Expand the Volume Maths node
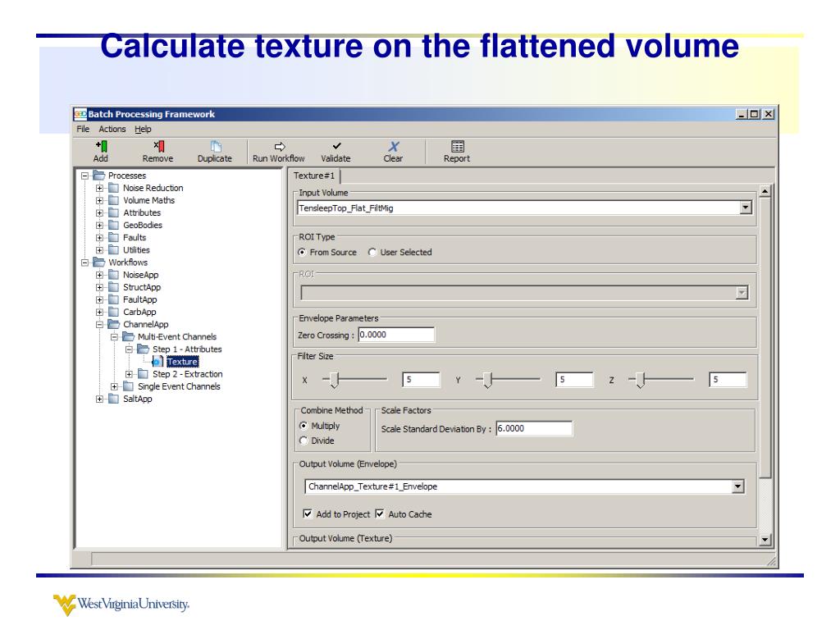This screenshot has height=630, width=840. [x=99, y=200]
